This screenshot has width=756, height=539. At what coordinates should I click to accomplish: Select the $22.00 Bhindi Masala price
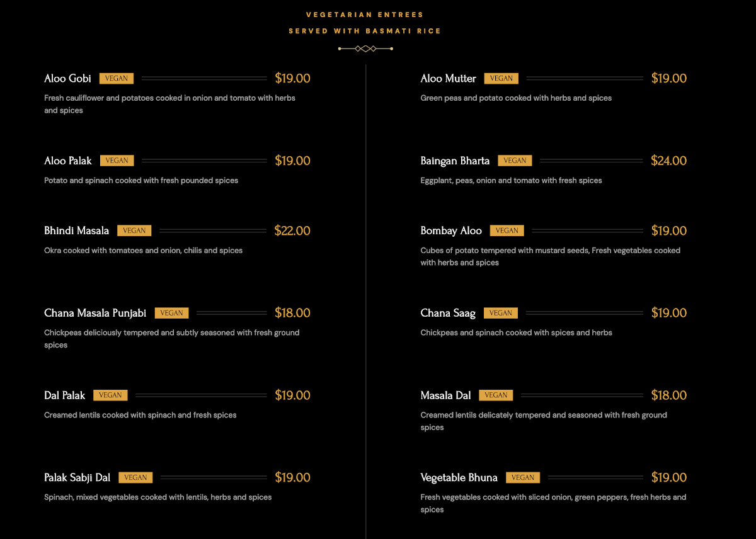292,230
